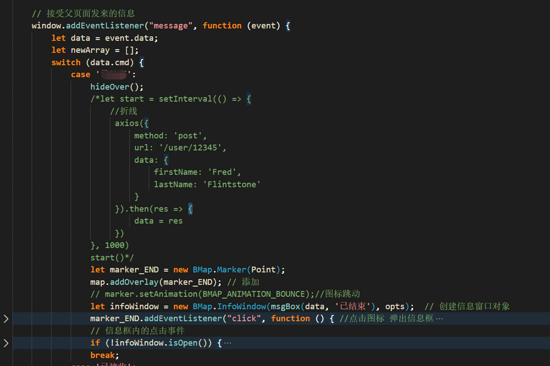Screen dimensions: 550x366
Task: Select lastName 'Flintstone' property line
Action: (x=207, y=184)
